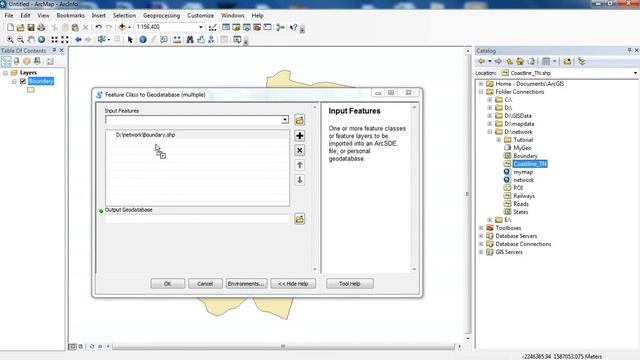Screen dimensions: 640x360
Task: Zoom to Full Extent globe
Action: point(42,40)
